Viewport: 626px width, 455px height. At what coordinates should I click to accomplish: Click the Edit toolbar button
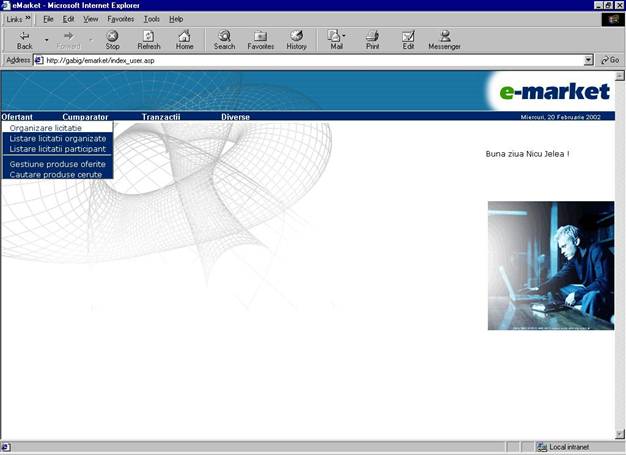click(x=408, y=36)
